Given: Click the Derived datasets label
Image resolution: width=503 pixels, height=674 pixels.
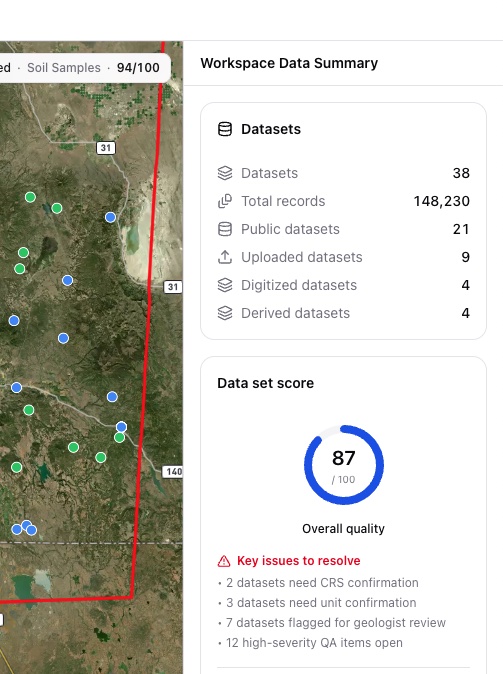Looking at the screenshot, I should coord(295,313).
